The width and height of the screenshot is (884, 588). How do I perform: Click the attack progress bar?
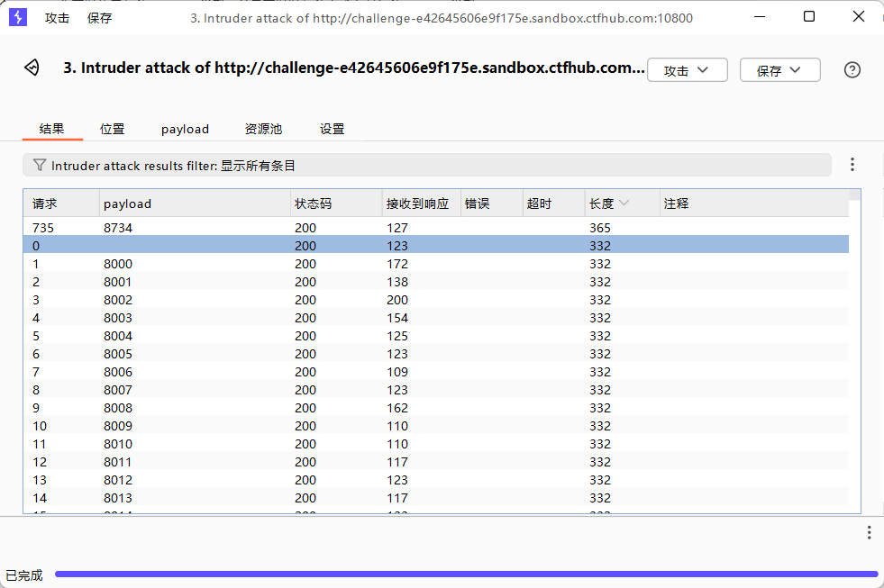click(466, 574)
